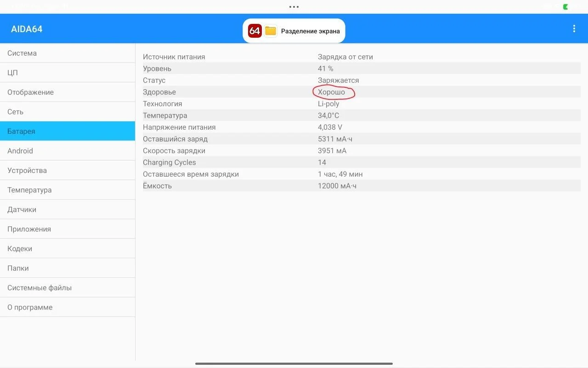The height and width of the screenshot is (368, 588).
Task: Tap the three-dot multi-window handle at top
Action: coord(294,7)
